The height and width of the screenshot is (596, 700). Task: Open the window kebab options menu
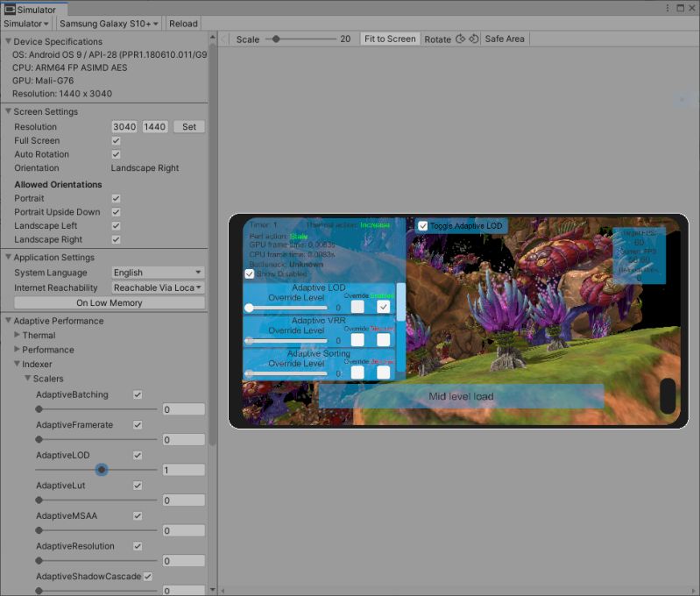point(667,8)
